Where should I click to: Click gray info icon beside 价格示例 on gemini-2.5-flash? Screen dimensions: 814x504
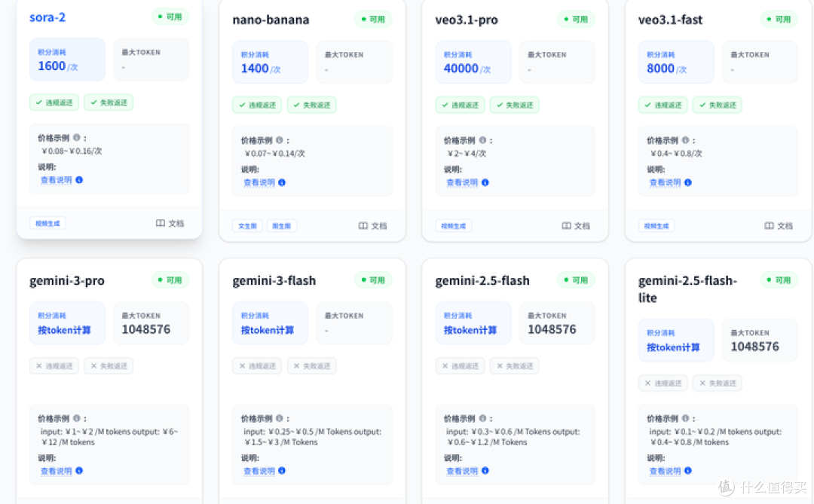(x=482, y=418)
